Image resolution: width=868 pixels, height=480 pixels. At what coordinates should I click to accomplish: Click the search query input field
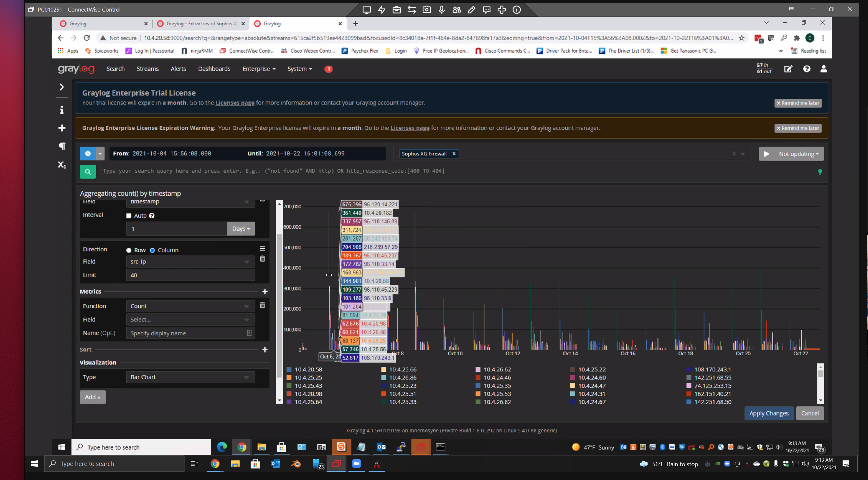click(x=350, y=171)
